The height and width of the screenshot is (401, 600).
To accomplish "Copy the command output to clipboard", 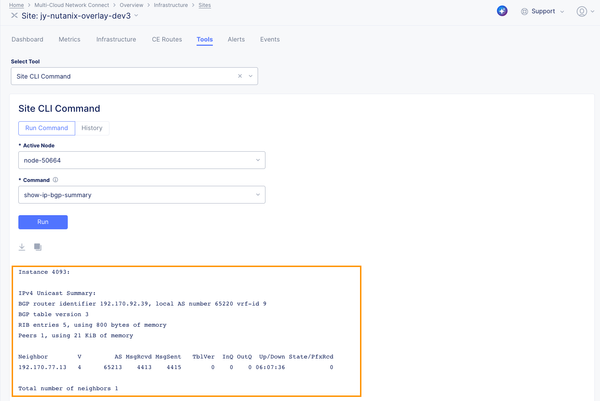I will tap(38, 247).
